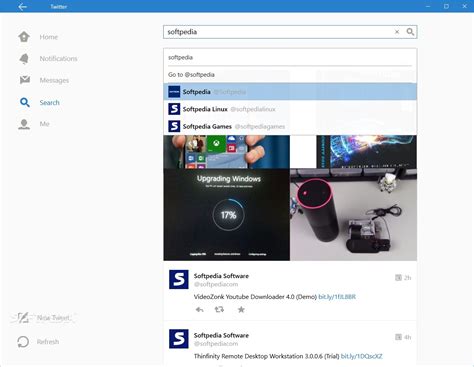Image resolution: width=474 pixels, height=367 pixels.
Task: Click the Twitter title in title bar
Action: pos(59,7)
